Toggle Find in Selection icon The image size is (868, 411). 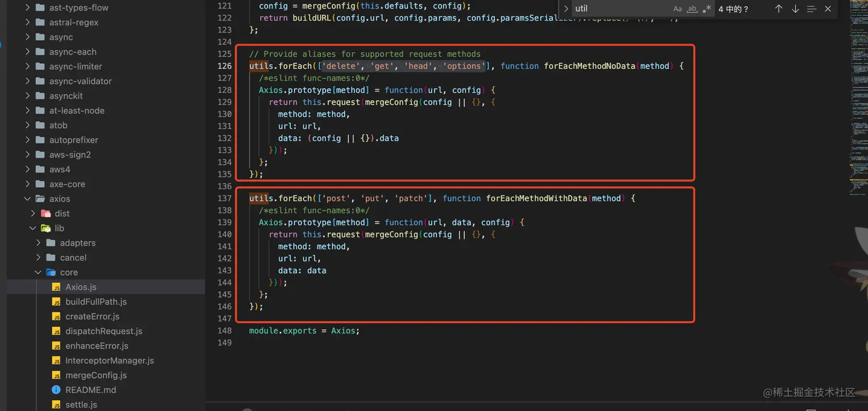point(811,9)
